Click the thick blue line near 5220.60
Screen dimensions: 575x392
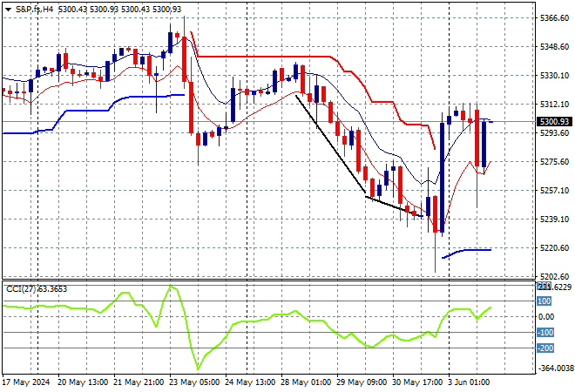[x=467, y=253]
